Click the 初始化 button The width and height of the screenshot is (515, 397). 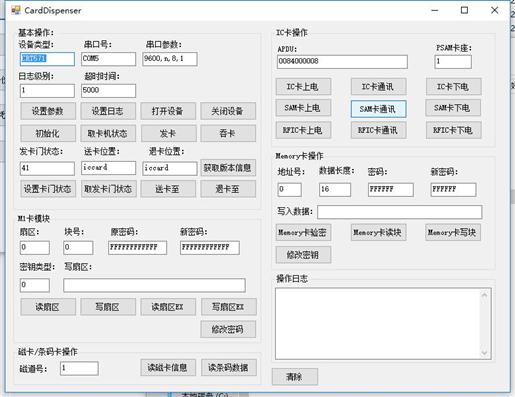(48, 133)
